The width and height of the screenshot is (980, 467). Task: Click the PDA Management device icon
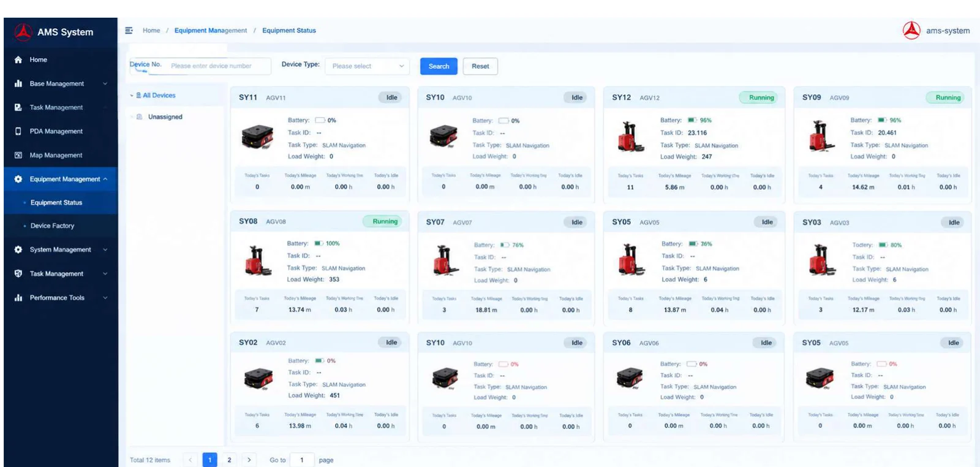18,131
